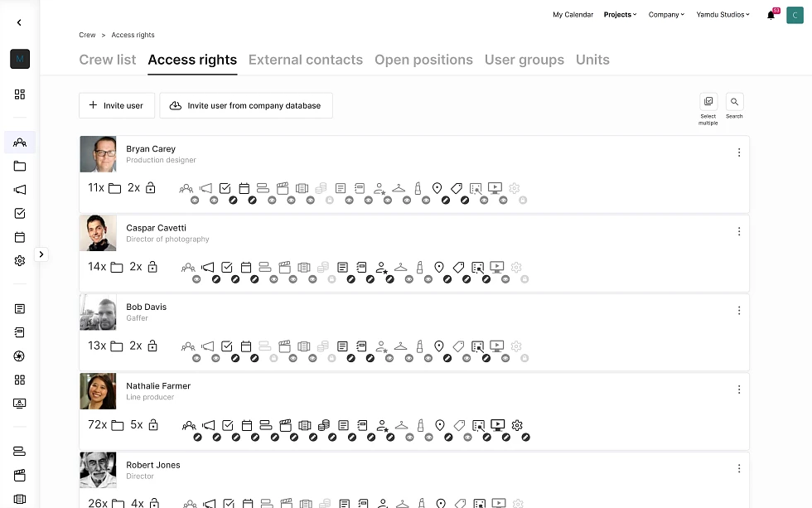Click the megaphone announcements sidebar icon

coord(20,190)
